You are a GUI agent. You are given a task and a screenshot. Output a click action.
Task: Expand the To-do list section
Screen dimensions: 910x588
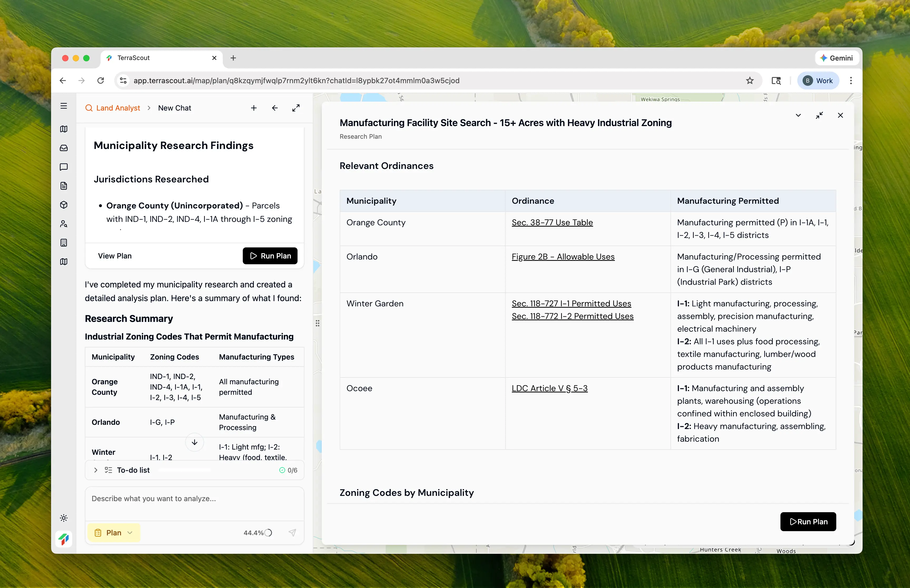[x=96, y=470]
